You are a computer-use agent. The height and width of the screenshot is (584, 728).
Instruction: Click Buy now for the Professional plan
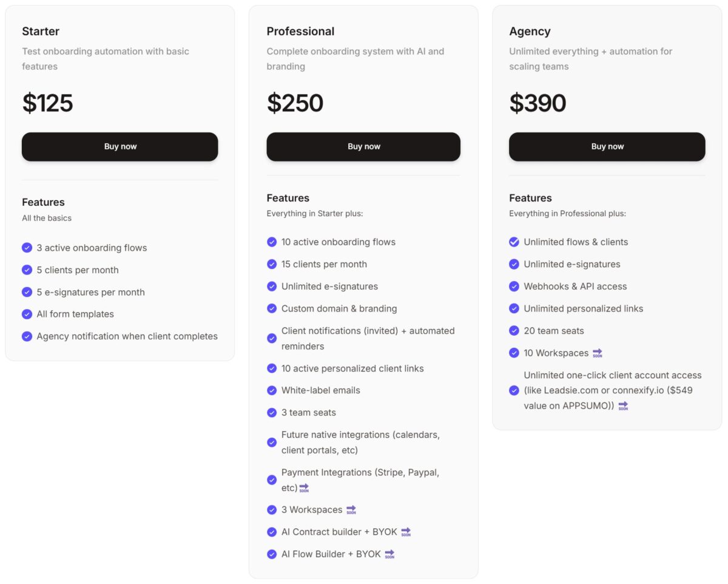[x=363, y=146]
